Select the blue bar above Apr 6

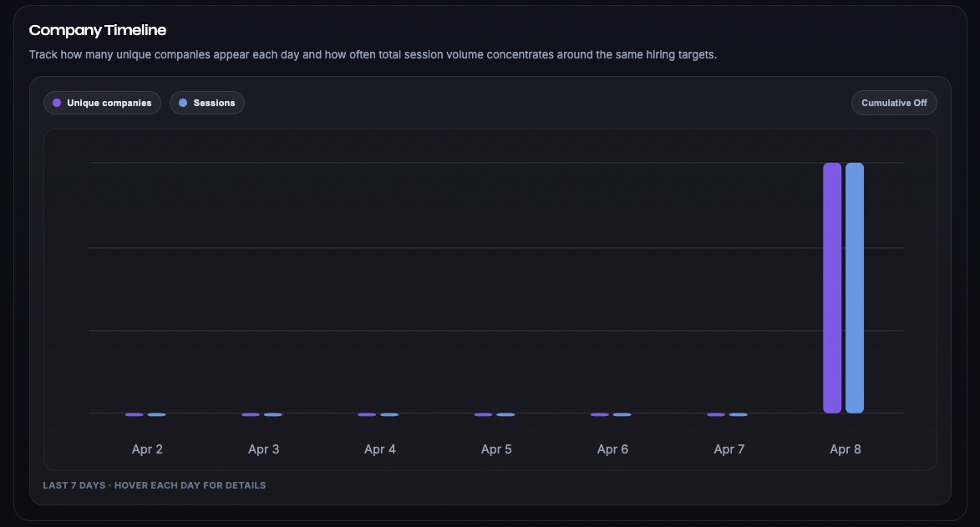[624, 413]
